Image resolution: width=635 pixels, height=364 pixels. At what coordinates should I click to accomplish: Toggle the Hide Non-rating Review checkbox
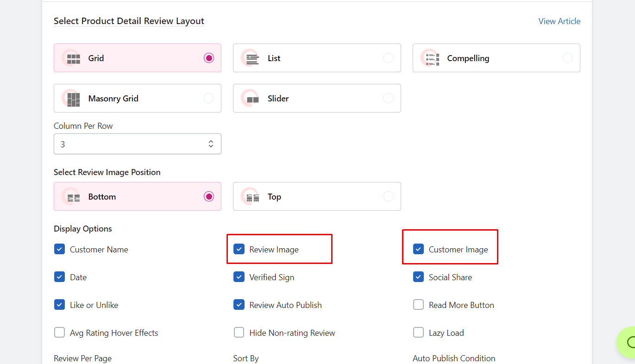point(239,333)
